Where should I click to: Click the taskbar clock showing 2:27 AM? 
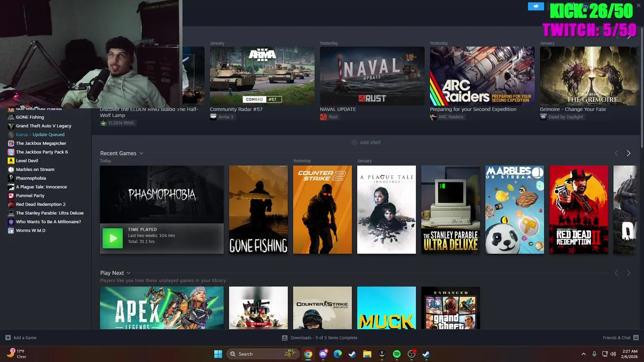point(630,354)
